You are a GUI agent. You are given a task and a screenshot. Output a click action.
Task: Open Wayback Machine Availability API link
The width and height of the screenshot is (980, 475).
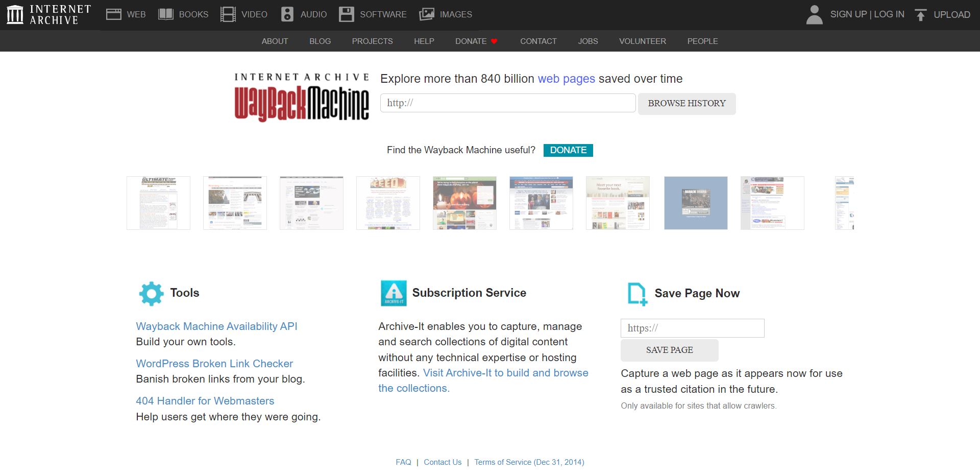[x=216, y=326]
